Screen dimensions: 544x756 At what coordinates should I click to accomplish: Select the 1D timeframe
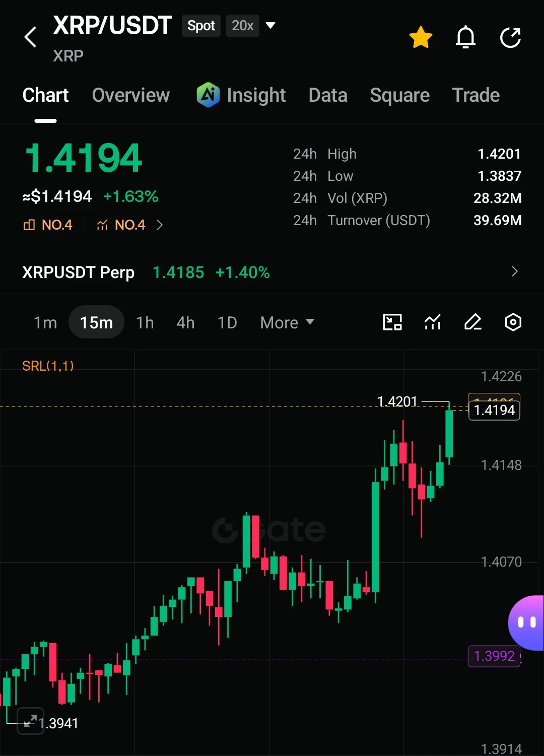click(227, 322)
